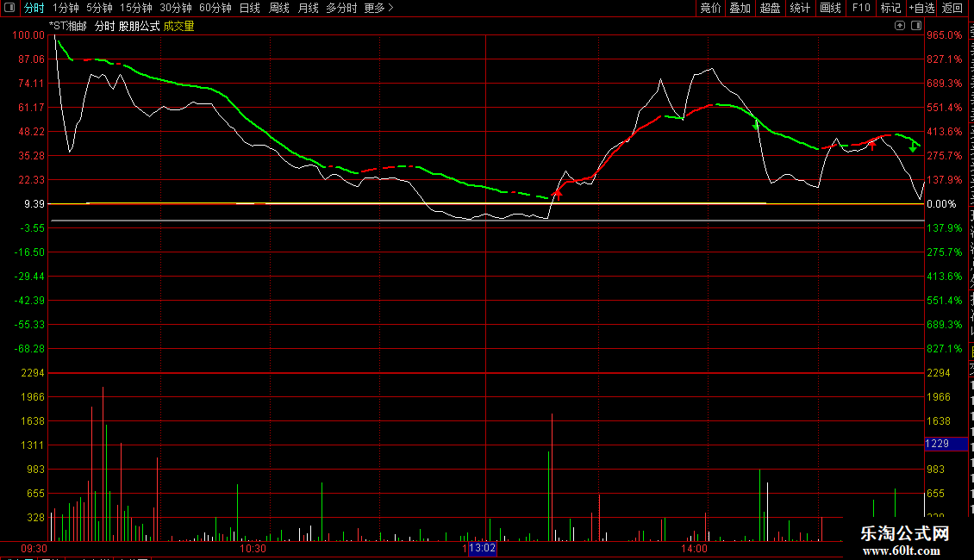
Task: Open the 多分时 multi-day view
Action: [x=341, y=8]
